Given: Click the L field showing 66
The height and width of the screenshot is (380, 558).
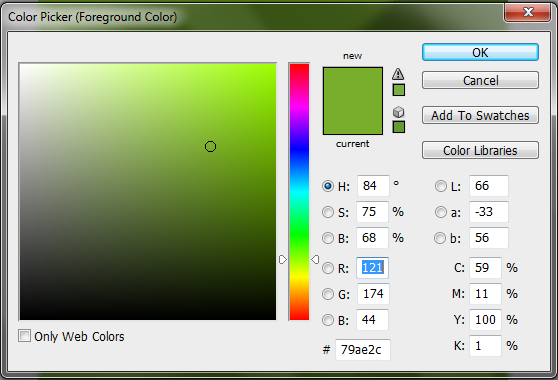Looking at the screenshot, I should [489, 186].
